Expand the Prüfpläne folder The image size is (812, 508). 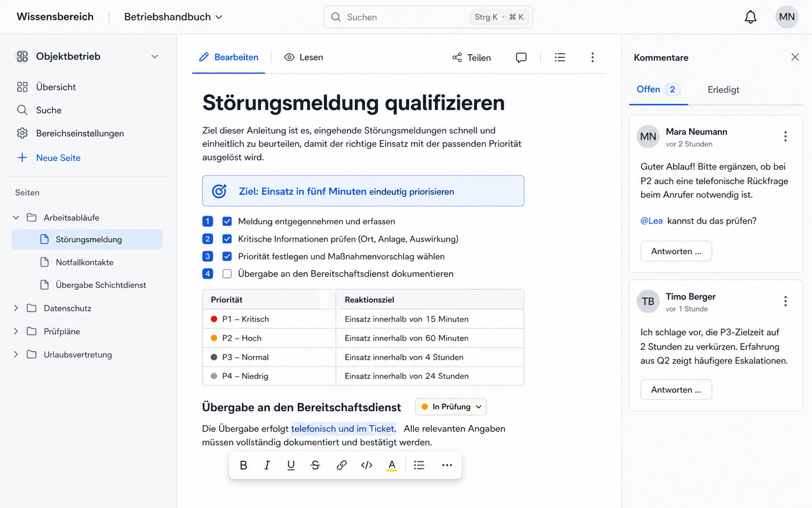[x=16, y=331]
